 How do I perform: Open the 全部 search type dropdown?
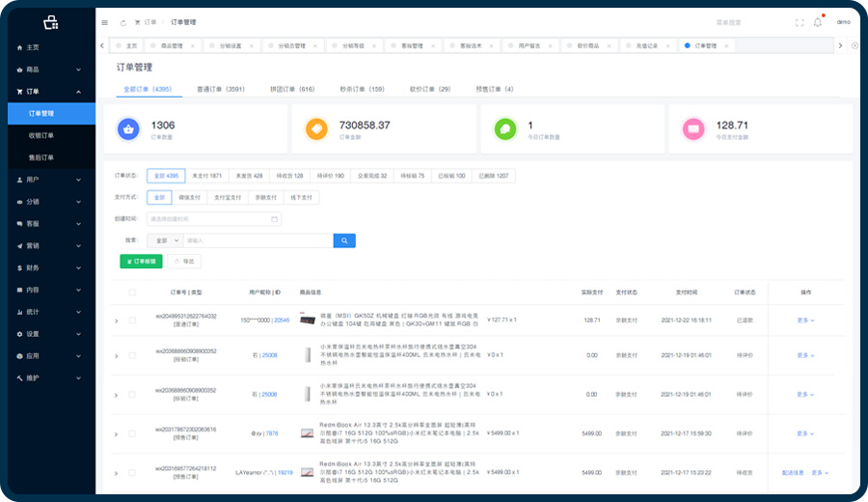pyautogui.click(x=164, y=240)
